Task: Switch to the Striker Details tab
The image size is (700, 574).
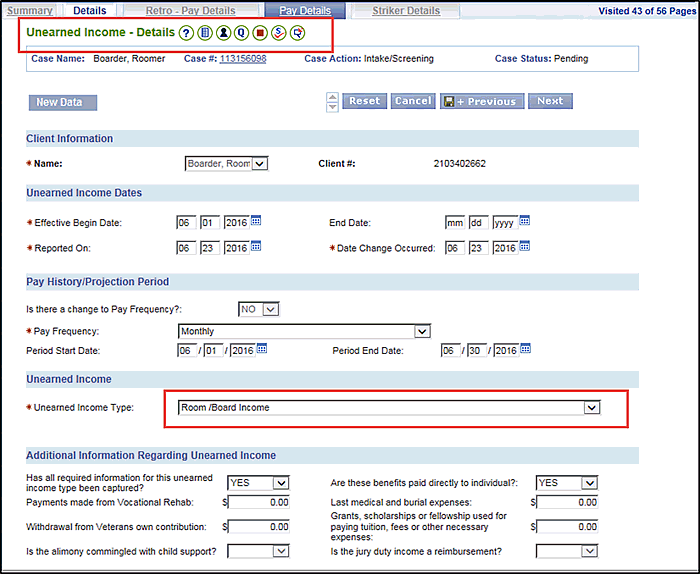Action: [406, 11]
